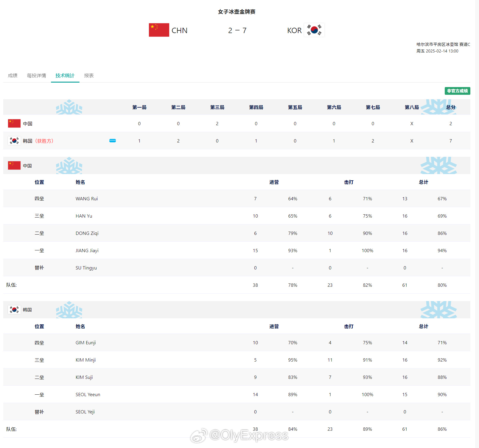The image size is (479, 448).
Task: Click 中国 team name in the score table
Action: [x=27, y=123]
